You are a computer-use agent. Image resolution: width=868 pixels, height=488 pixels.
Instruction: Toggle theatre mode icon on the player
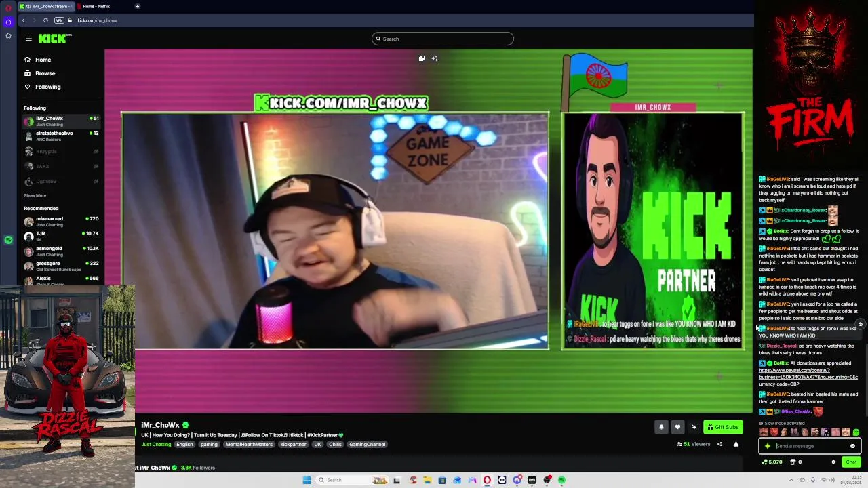pos(422,58)
